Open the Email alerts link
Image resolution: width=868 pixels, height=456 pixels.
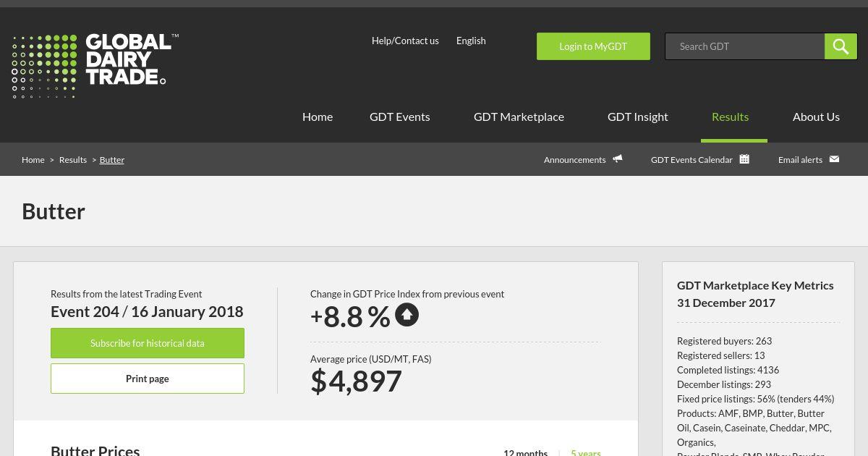click(800, 159)
